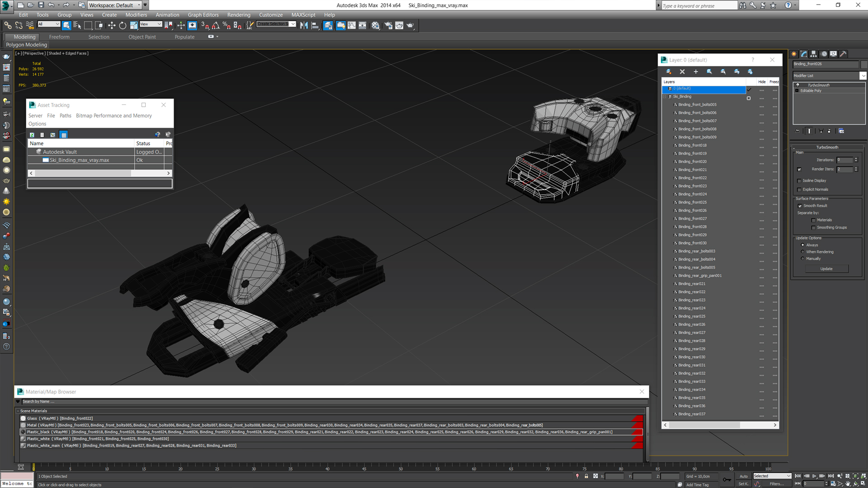868x488 pixels.
Task: Refresh Asset Tracking list icon
Action: [32, 135]
